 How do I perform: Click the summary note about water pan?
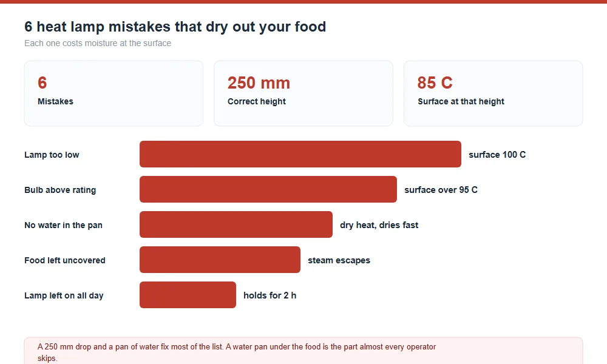pyautogui.click(x=303, y=351)
